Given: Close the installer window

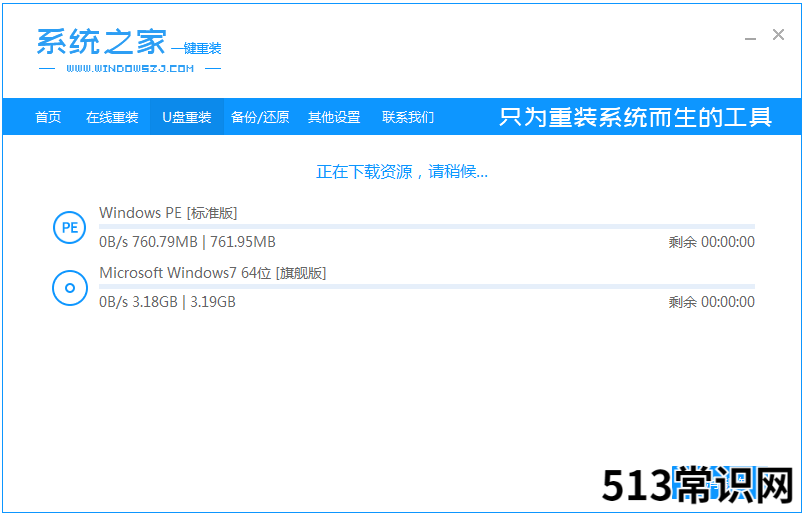Looking at the screenshot, I should coord(778,35).
